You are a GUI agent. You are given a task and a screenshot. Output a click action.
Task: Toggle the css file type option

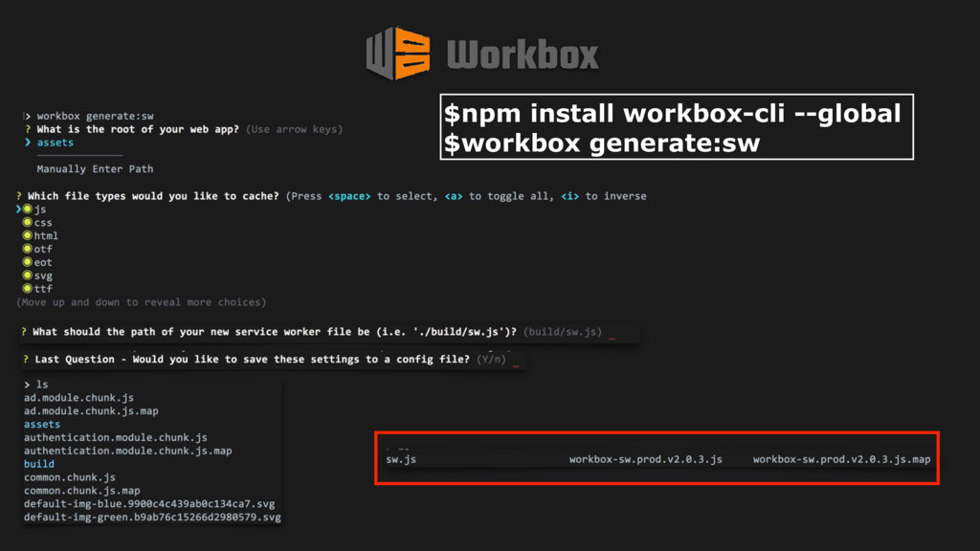[28, 222]
